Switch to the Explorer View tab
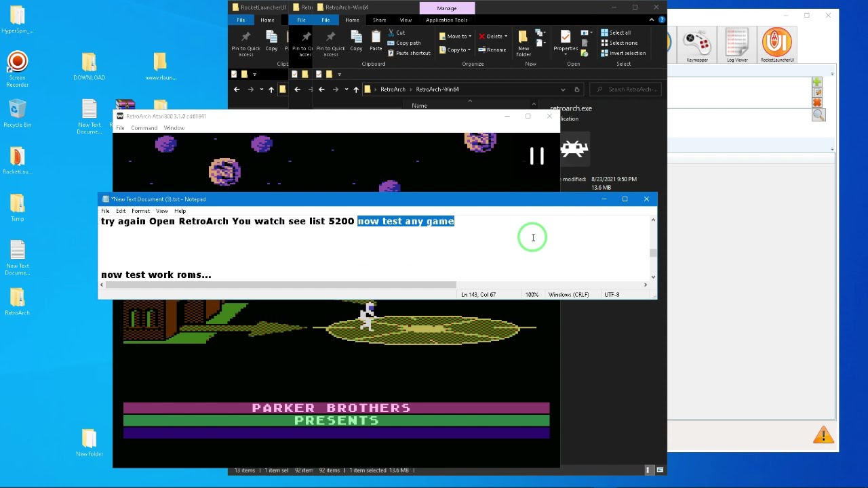868x488 pixels. coord(406,20)
